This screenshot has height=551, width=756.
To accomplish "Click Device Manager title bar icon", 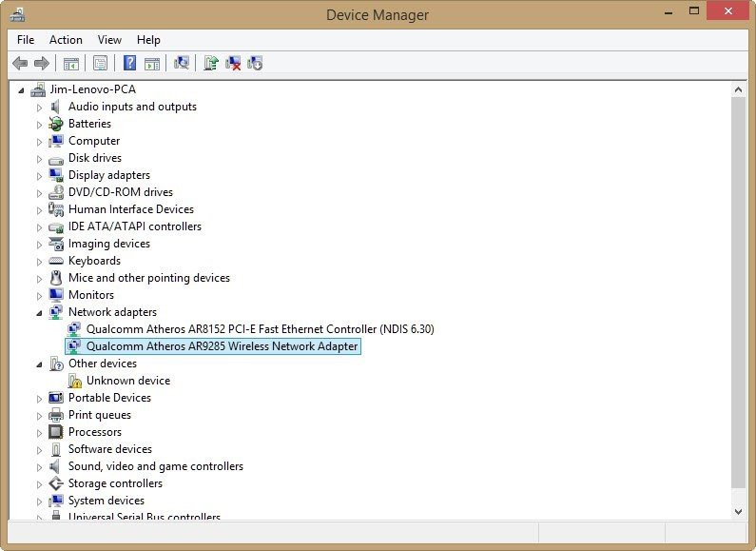I will (x=17, y=14).
